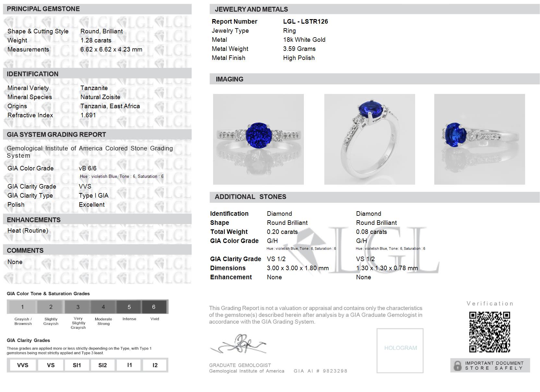Click the JEWELRY AND METALS header

coord(375,9)
